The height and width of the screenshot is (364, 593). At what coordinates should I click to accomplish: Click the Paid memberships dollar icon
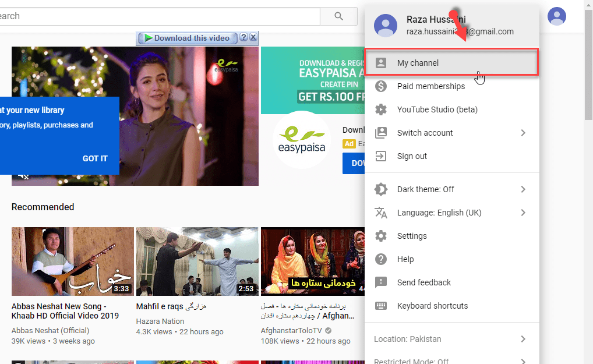(x=381, y=86)
